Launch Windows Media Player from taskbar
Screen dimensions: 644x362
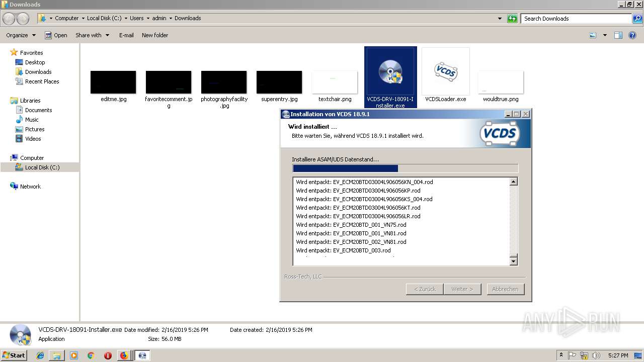(74, 355)
